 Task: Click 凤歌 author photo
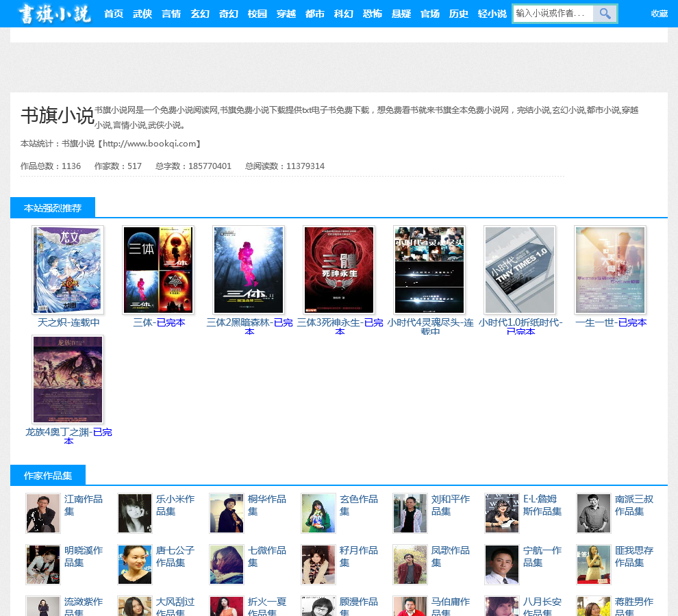point(410,565)
